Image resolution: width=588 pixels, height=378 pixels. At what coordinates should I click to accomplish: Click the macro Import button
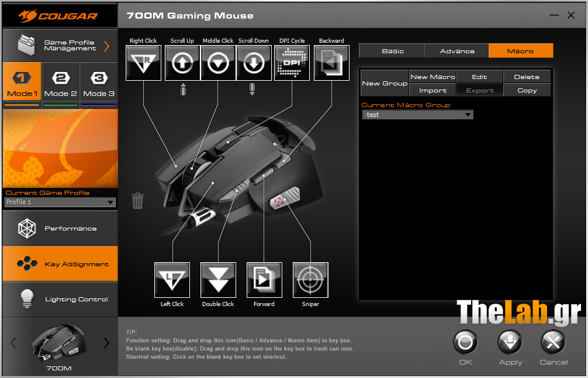[433, 91]
